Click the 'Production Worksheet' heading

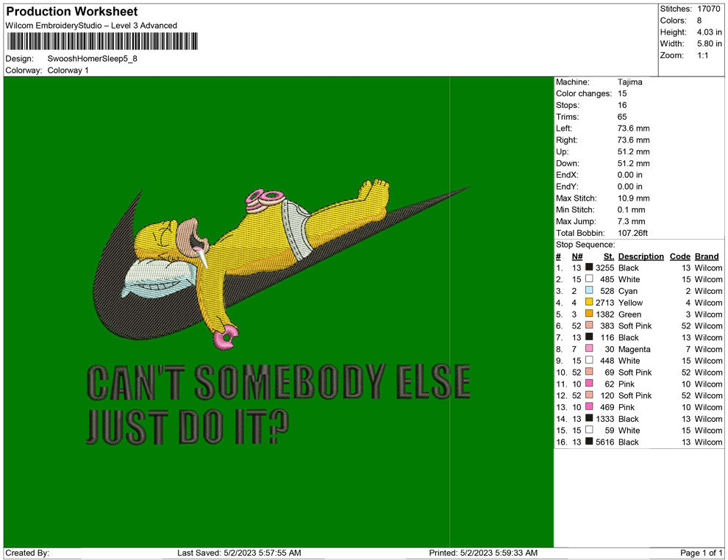click(72, 11)
